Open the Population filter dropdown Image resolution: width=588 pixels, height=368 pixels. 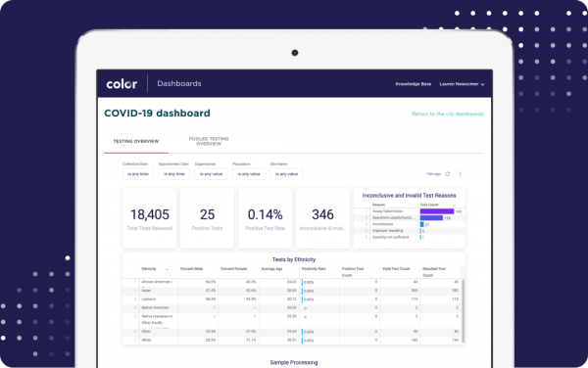(249, 174)
